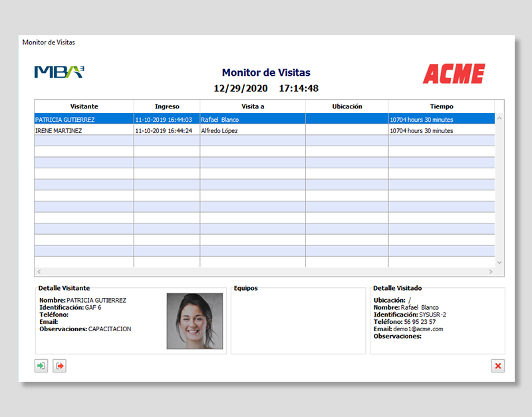Click the Teléfono value 56 95 23 57
The image size is (532, 417).
coord(420,322)
